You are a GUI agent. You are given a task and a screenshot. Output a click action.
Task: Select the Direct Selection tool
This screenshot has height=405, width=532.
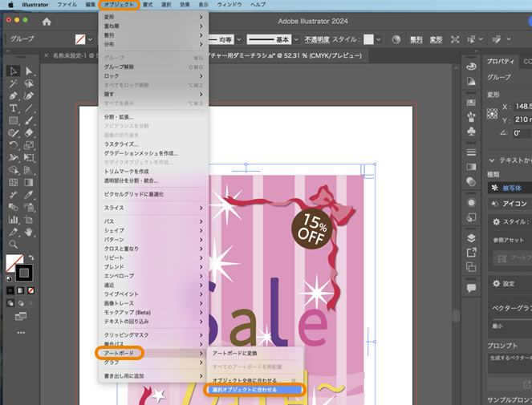tap(29, 71)
